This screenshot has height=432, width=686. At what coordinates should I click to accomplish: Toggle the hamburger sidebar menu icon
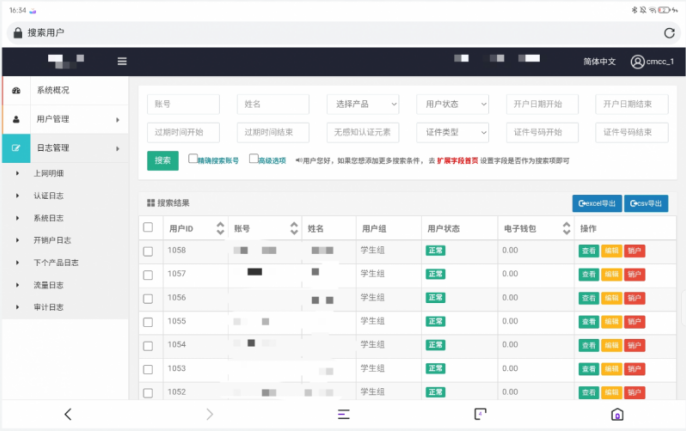(x=122, y=61)
